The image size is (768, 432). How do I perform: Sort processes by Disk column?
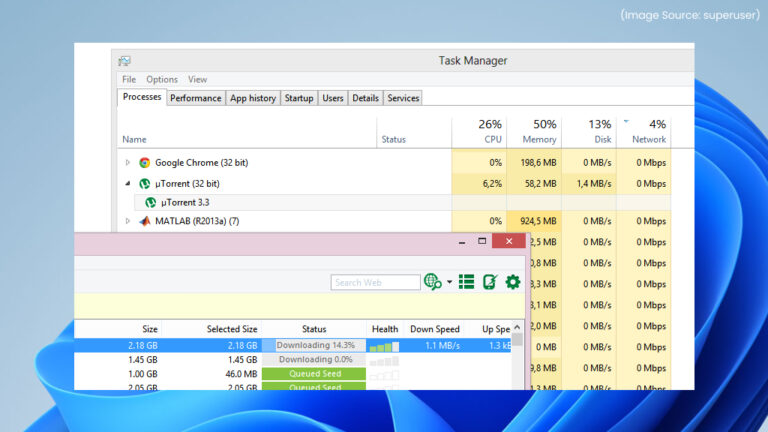tap(589, 132)
